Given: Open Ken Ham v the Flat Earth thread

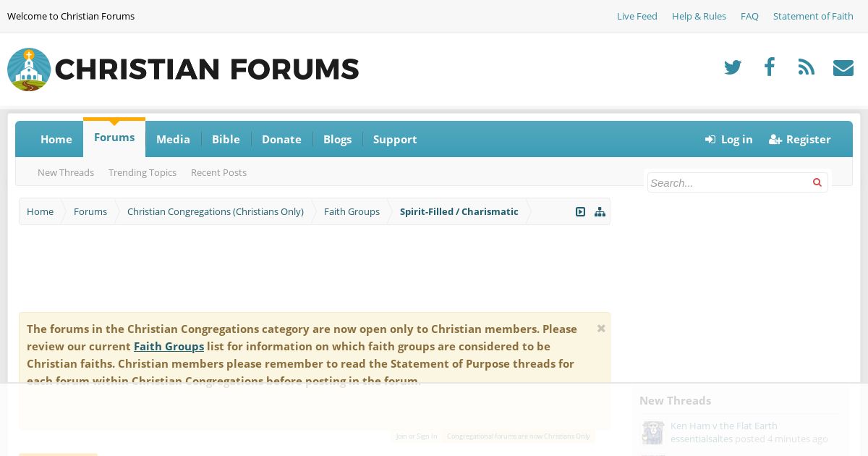Looking at the screenshot, I should pos(724,426).
